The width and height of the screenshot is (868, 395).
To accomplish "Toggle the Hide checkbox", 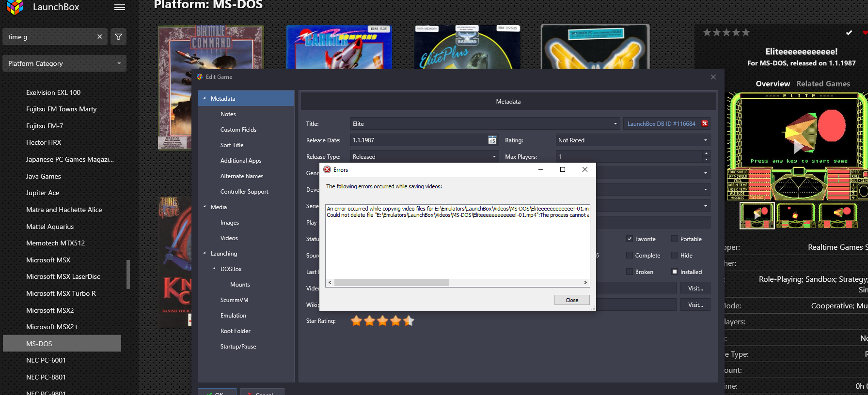I will pos(674,256).
